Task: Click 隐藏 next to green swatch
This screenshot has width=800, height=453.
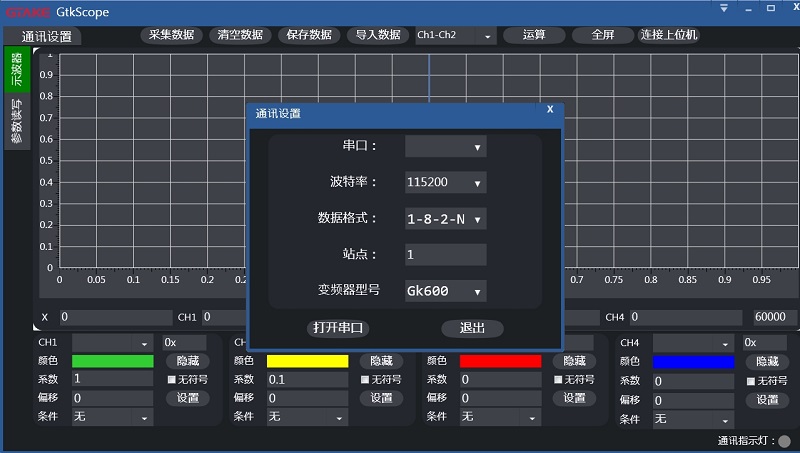Action: [x=188, y=361]
